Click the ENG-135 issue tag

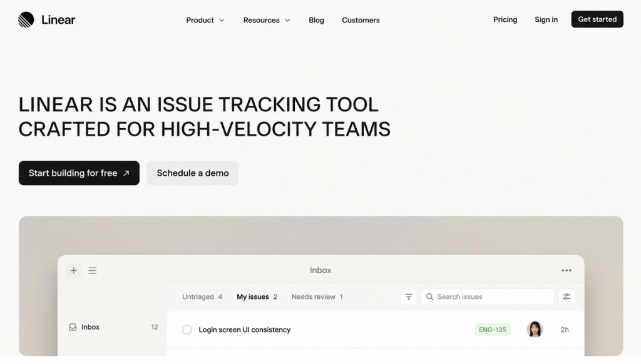492,330
